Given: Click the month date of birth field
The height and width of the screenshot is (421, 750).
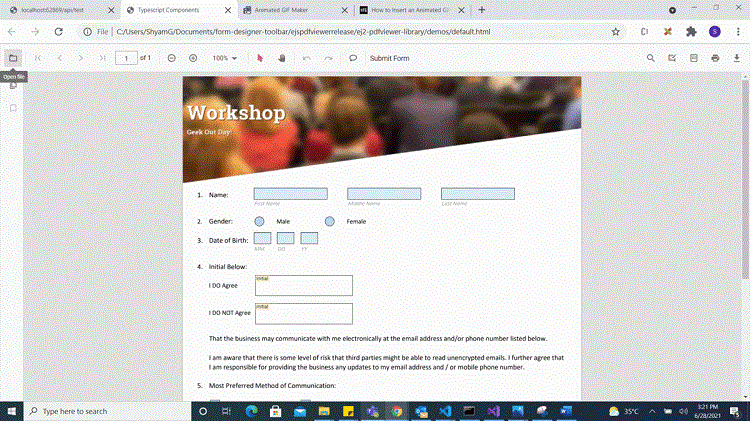Looking at the screenshot, I should pyautogui.click(x=263, y=238).
